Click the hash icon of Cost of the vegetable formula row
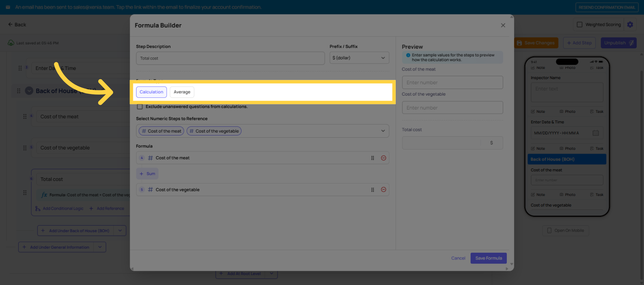 pyautogui.click(x=150, y=190)
